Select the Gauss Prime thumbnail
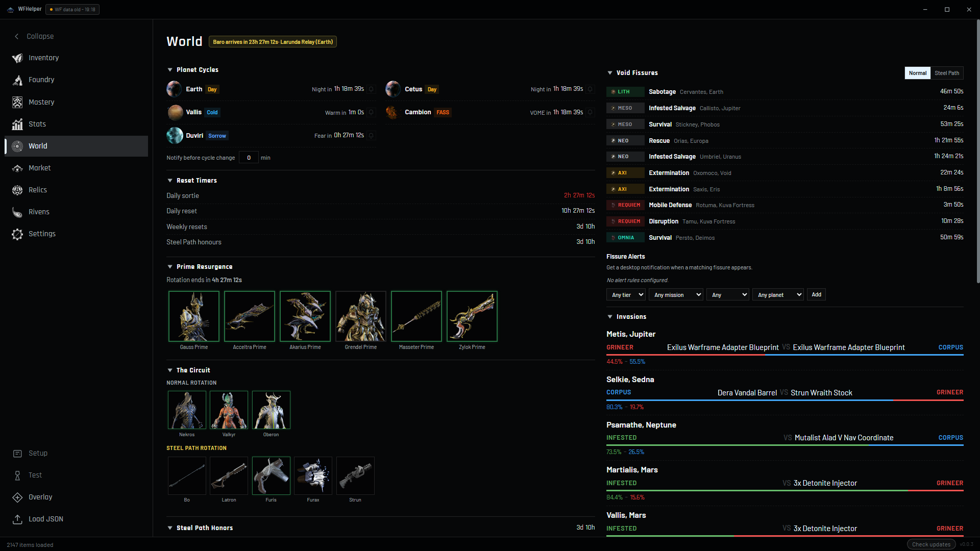 (x=194, y=316)
